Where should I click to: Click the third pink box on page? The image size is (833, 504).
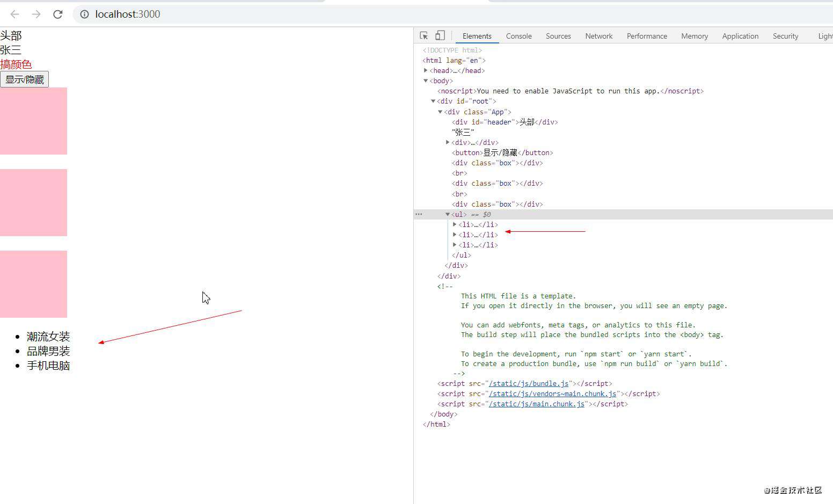(33, 284)
